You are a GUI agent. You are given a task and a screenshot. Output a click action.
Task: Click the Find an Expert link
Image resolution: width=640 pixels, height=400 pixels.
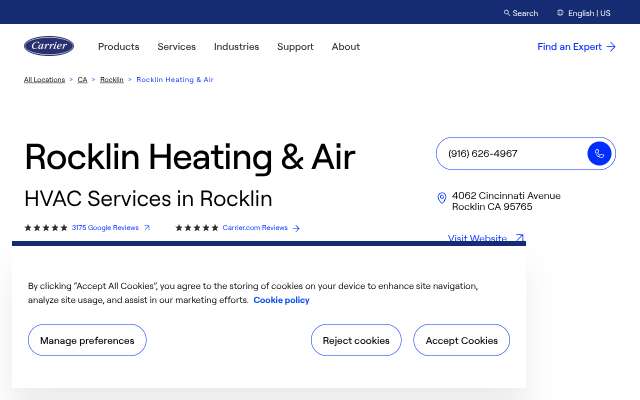[569, 47]
